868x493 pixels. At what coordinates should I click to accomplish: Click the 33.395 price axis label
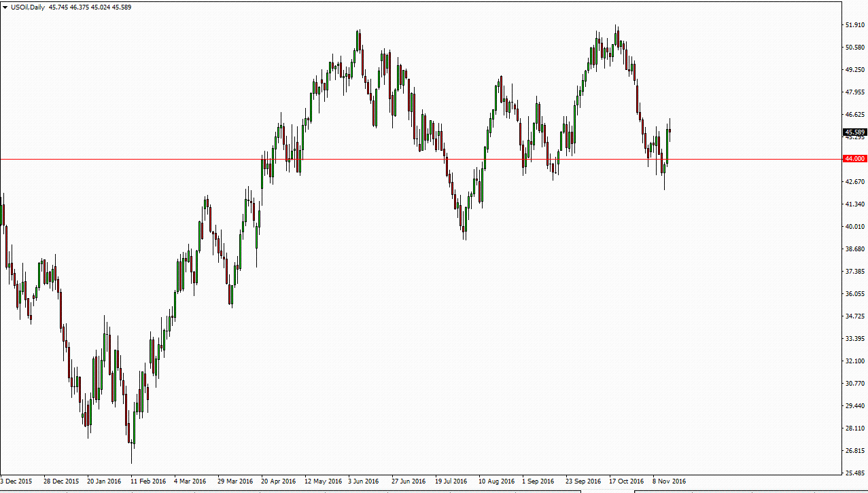tap(854, 339)
